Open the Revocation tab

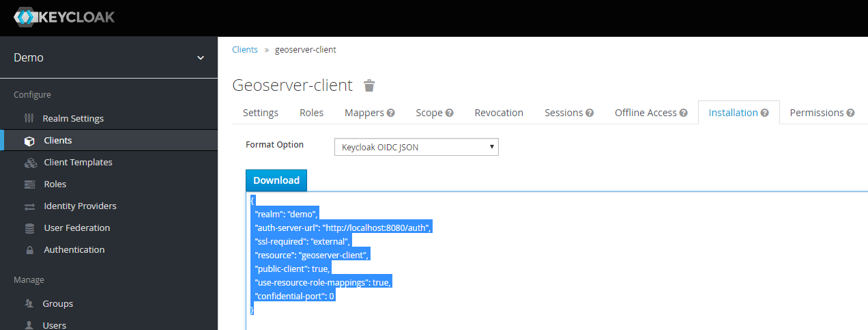tap(499, 113)
